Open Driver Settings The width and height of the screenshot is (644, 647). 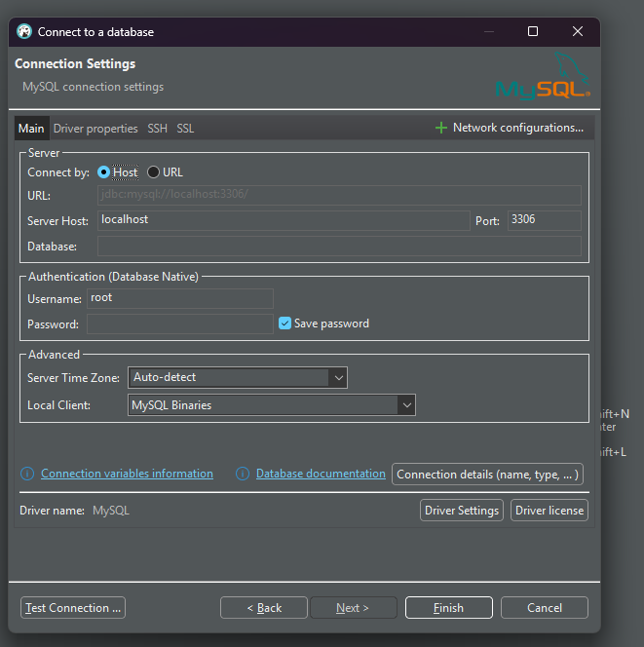tap(462, 511)
